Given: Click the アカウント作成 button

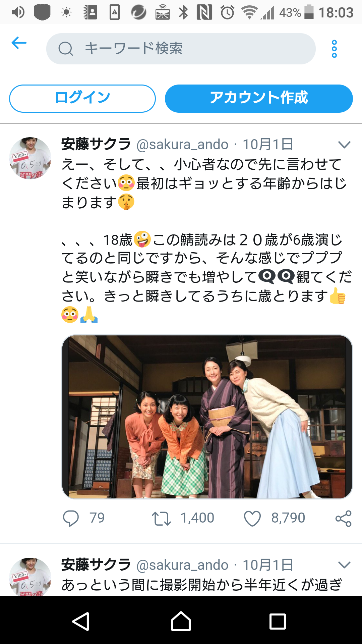Looking at the screenshot, I should click(x=259, y=98).
